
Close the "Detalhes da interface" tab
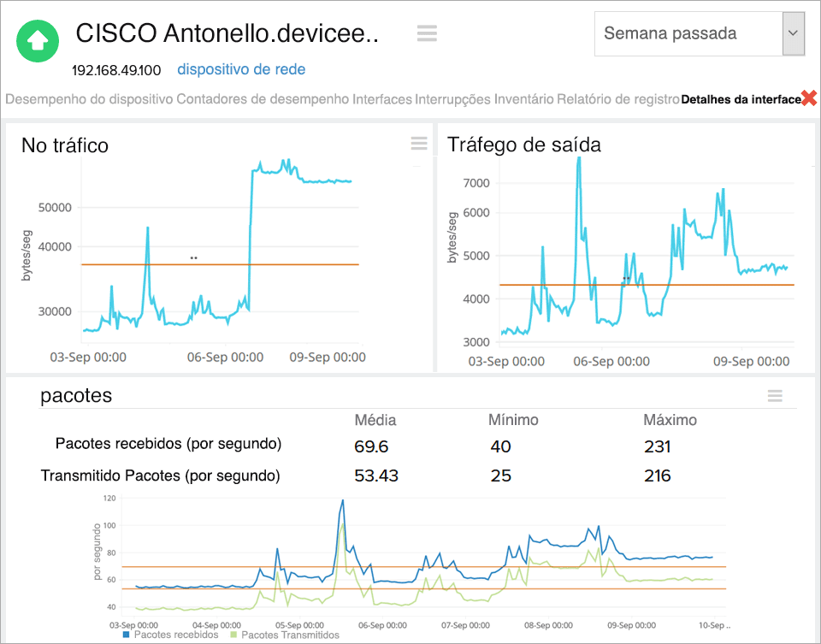click(x=811, y=97)
